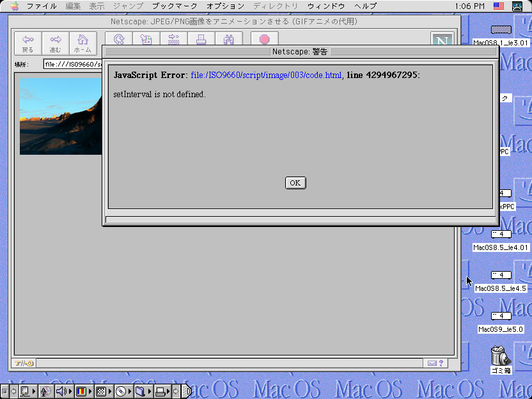Open the monitor color depth Control Strip module

[x=84, y=391]
